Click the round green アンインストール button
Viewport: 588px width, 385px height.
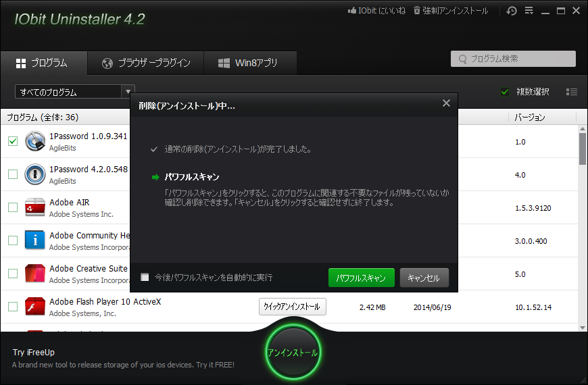(293, 353)
